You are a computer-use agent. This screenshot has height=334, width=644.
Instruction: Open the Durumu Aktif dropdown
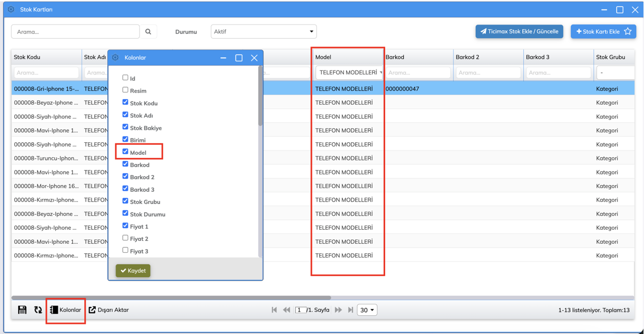263,32
